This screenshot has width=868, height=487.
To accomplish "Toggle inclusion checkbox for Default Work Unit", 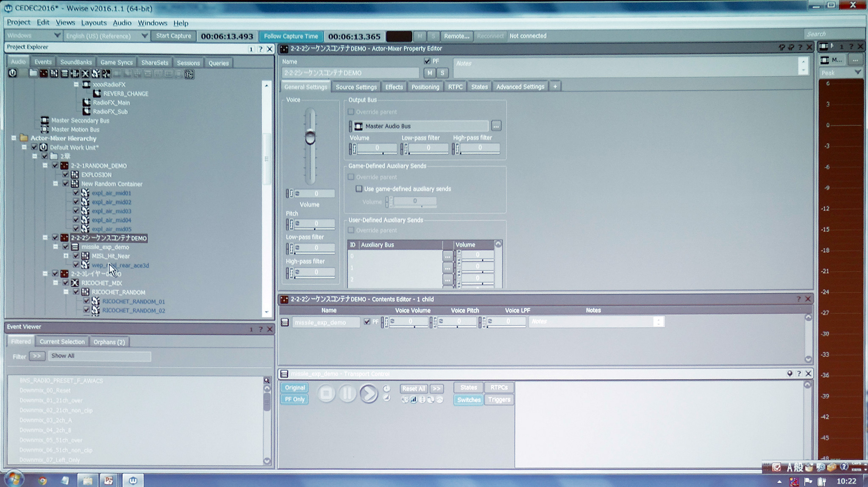I will tap(34, 147).
